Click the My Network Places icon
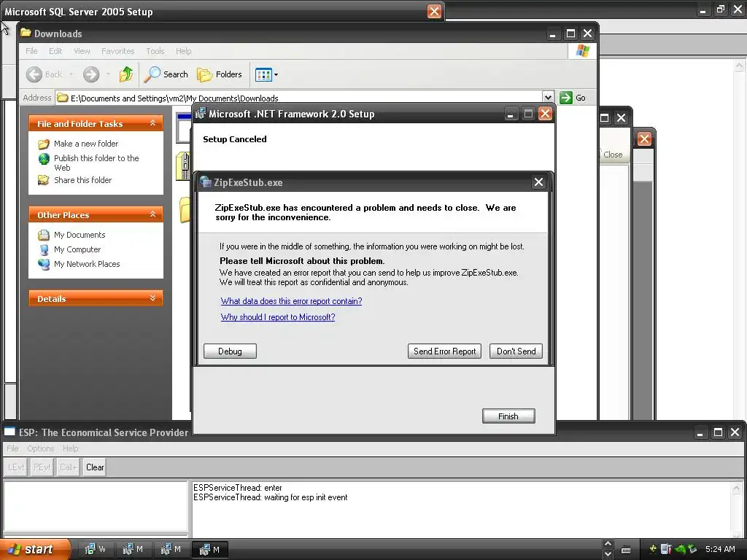747x560 pixels. (44, 264)
